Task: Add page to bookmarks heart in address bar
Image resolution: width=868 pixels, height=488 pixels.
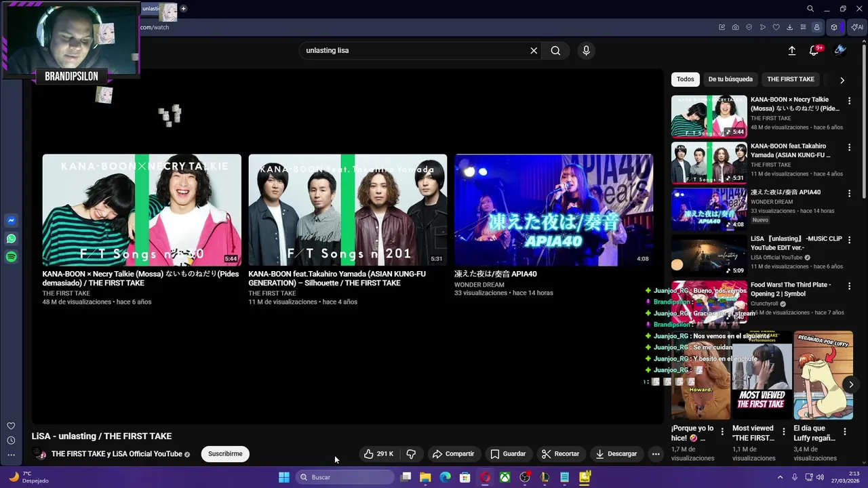Action: [776, 27]
